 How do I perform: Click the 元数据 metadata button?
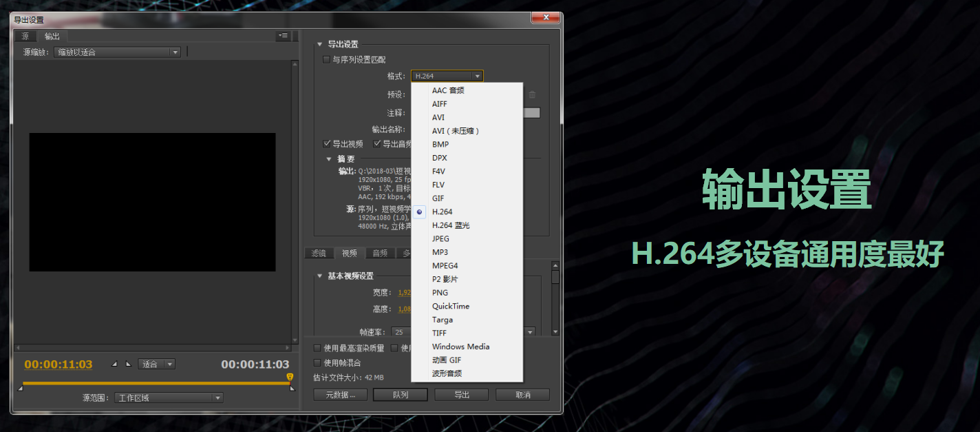340,394
